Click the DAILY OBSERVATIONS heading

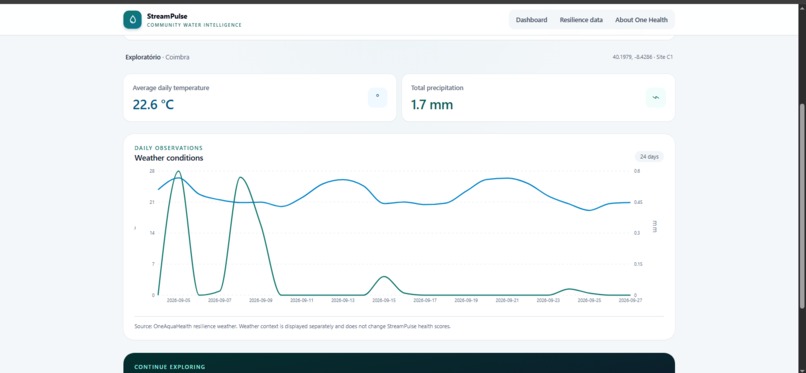(169, 148)
